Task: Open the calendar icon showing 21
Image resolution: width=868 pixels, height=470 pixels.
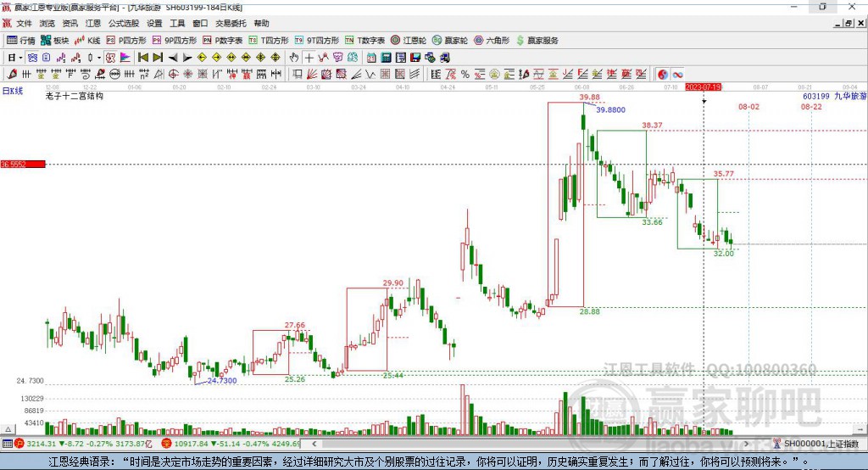Action: (371, 58)
